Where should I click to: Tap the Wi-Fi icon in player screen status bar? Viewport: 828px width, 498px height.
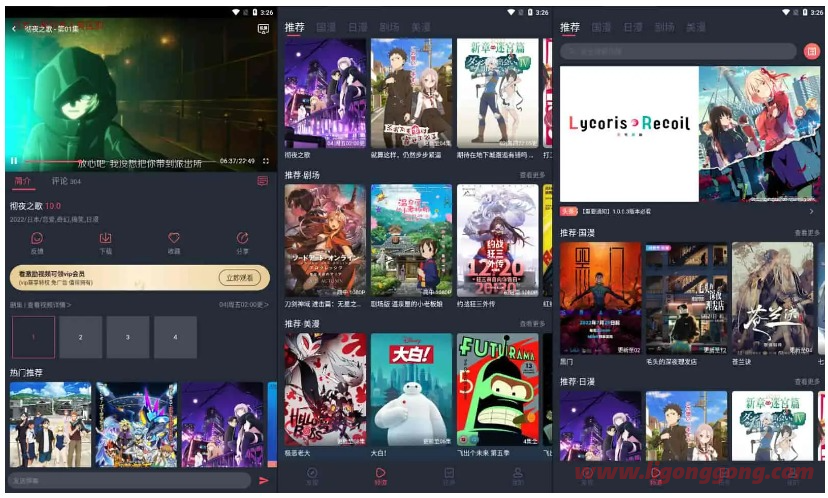pyautogui.click(x=236, y=12)
